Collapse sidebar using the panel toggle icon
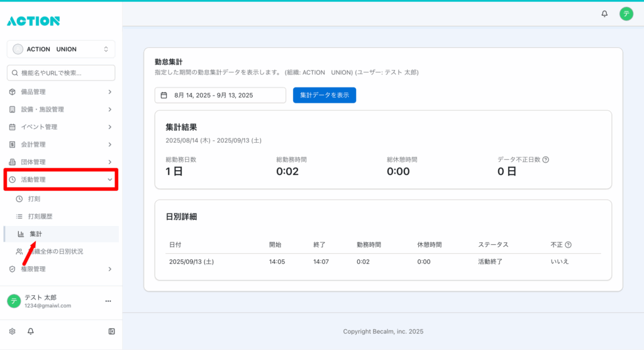 (111, 331)
